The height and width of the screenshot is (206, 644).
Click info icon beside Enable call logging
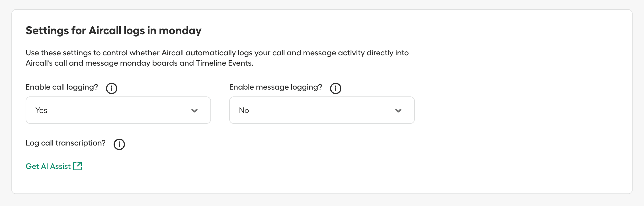point(112,88)
